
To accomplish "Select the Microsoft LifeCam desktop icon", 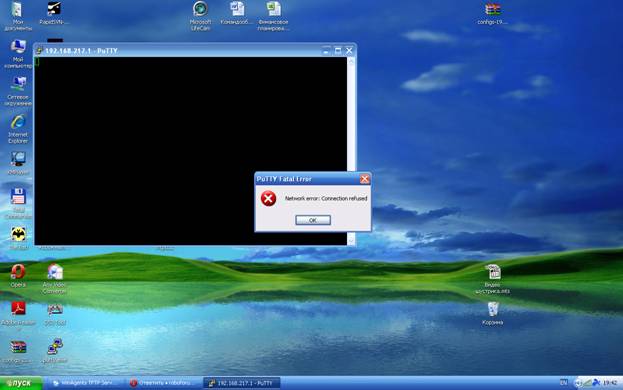I will pos(200,15).
